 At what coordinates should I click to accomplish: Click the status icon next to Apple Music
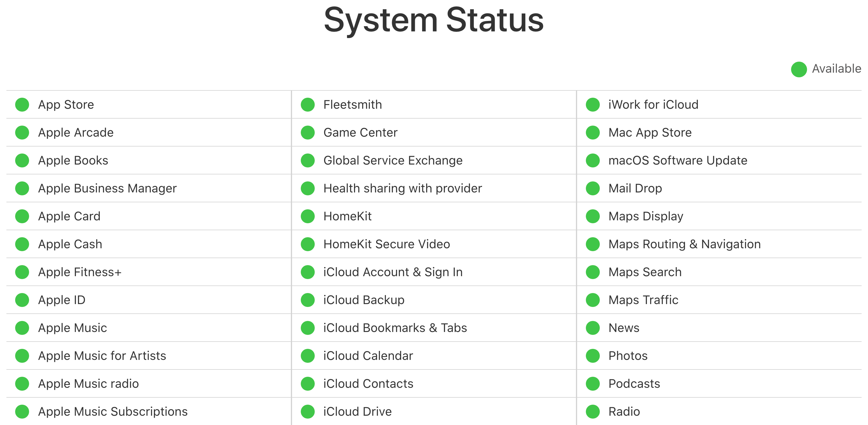(22, 328)
